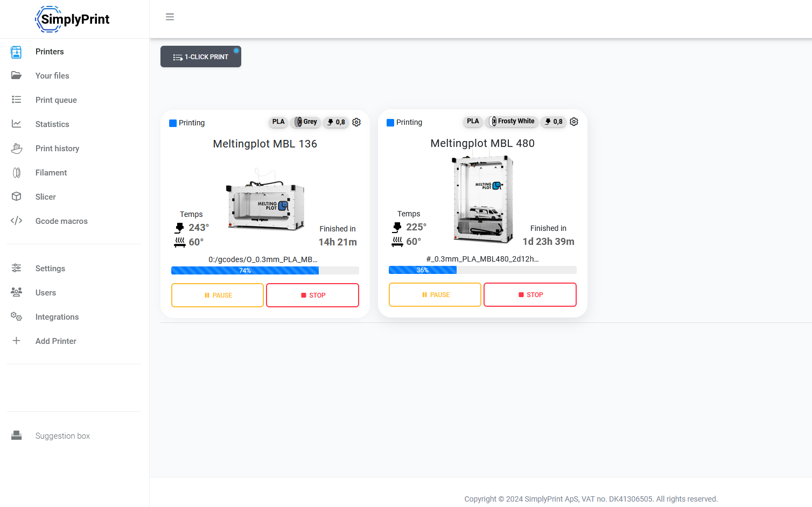Click the Grey filament color badge
This screenshot has width=812, height=507.
306,122
